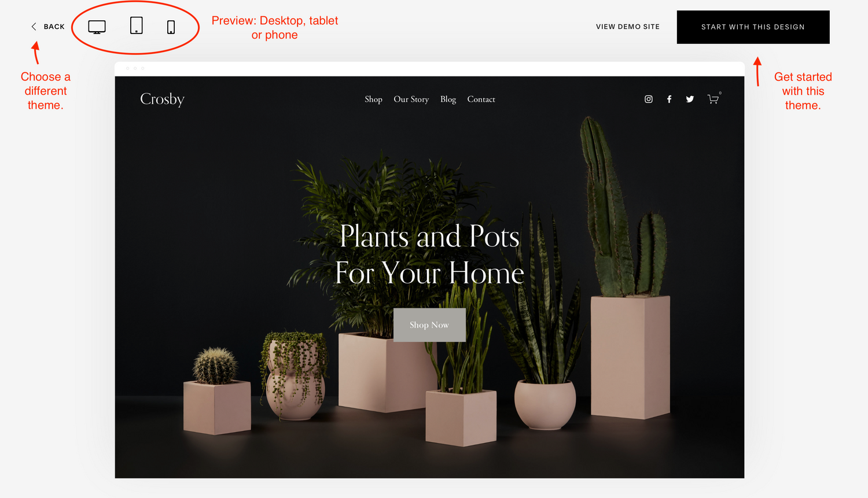The width and height of the screenshot is (868, 498).
Task: Open the Facebook icon in site header
Action: [x=669, y=99]
